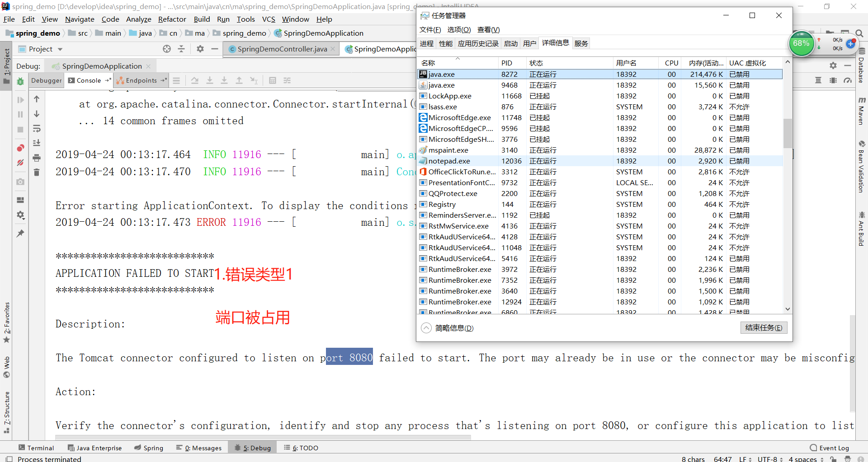Open View Breakpoints double red circle icon
The width and height of the screenshot is (868, 462).
click(x=20, y=148)
